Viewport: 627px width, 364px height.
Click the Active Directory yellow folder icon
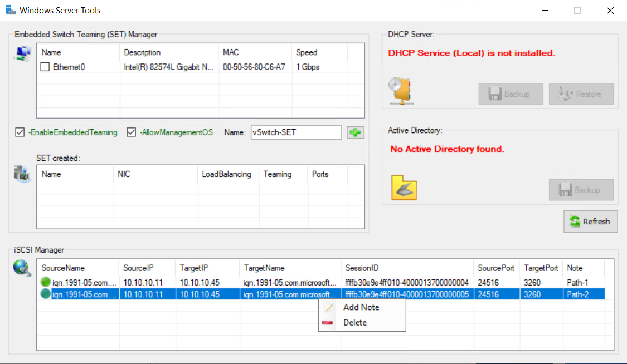tap(404, 187)
